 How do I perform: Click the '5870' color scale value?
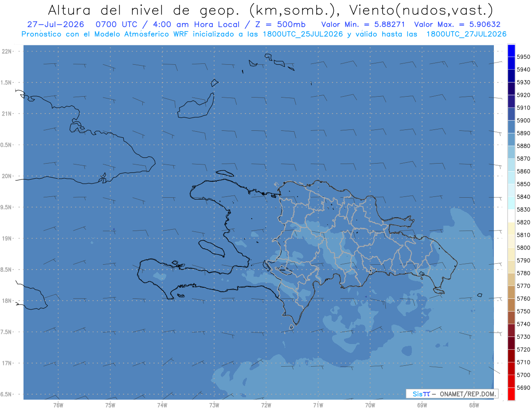[523, 159]
